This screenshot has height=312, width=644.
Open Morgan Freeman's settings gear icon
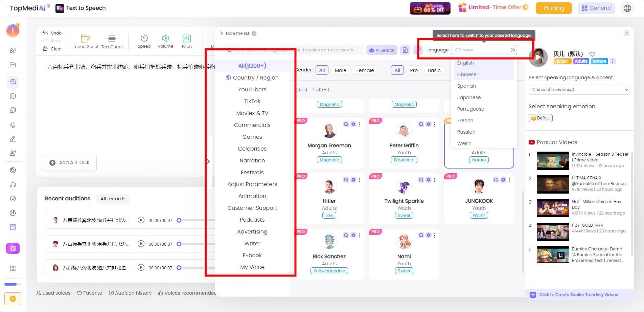[x=353, y=124]
